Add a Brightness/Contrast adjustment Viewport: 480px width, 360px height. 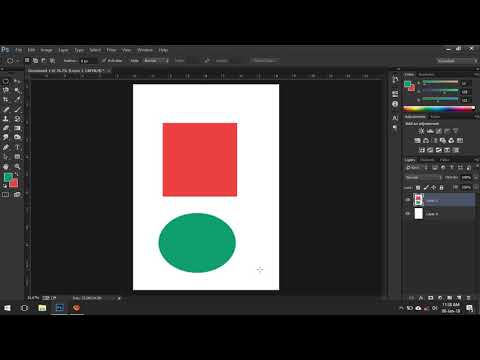[x=421, y=131]
